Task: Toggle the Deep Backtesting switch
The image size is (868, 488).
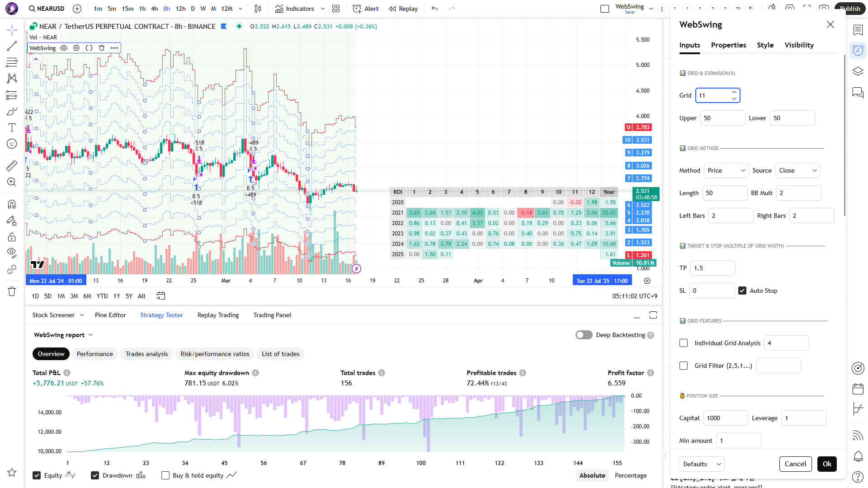Action: 584,335
